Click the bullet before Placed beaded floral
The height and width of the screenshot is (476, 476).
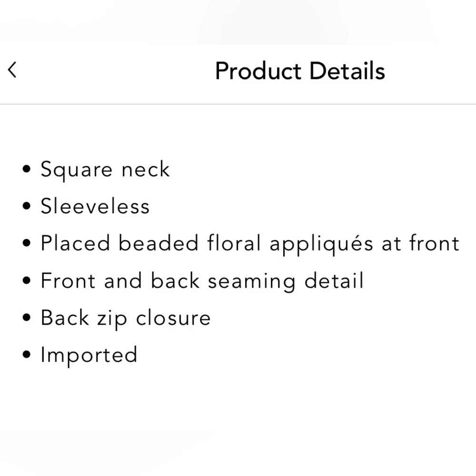pyautogui.click(x=27, y=244)
